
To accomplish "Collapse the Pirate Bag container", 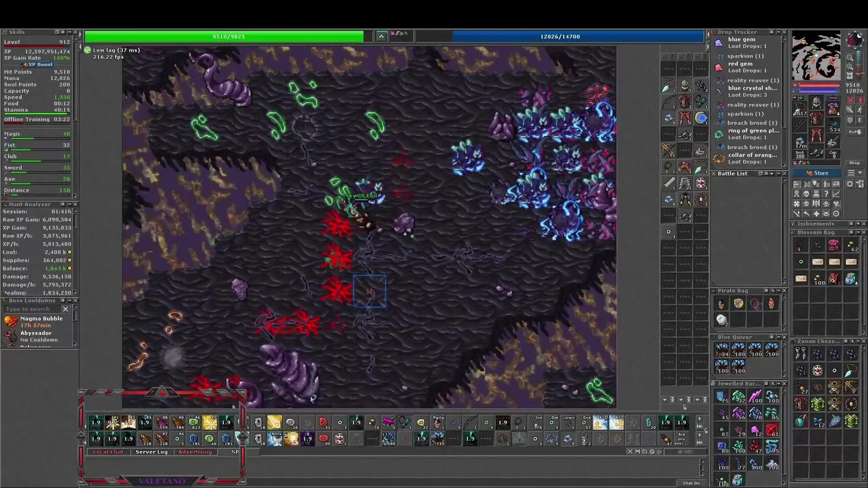I will tap(778, 290).
